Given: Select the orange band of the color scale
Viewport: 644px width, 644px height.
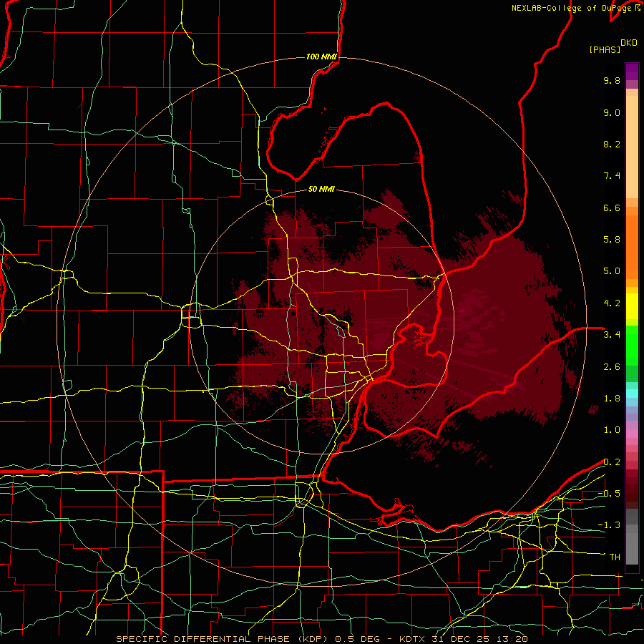Looking at the screenshot, I should tap(632, 247).
